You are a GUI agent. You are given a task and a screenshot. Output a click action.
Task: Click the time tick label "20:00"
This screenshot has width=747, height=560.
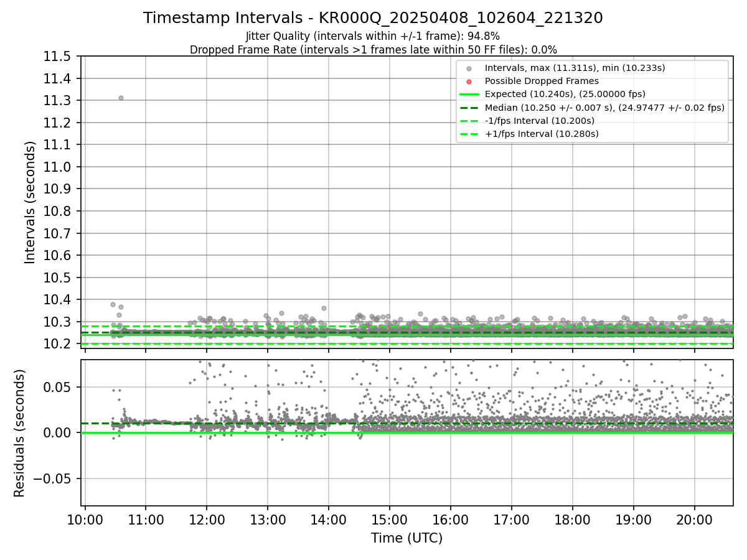(695, 520)
